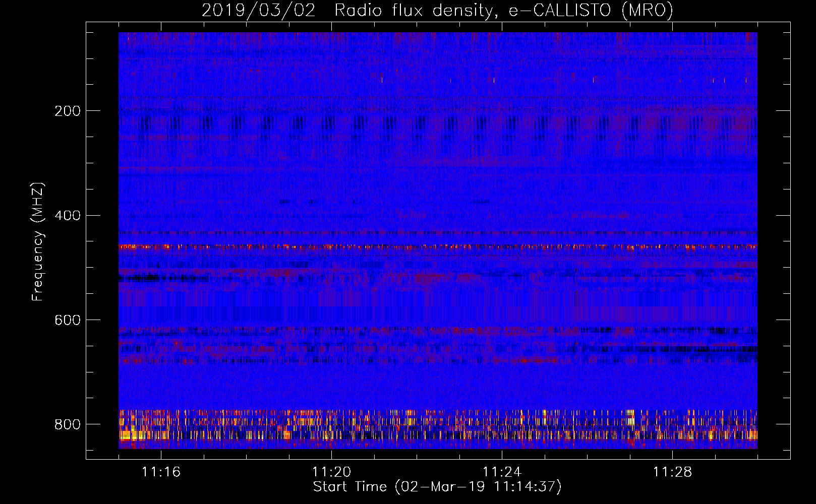Click the 400 frequency tick label

coord(68,216)
